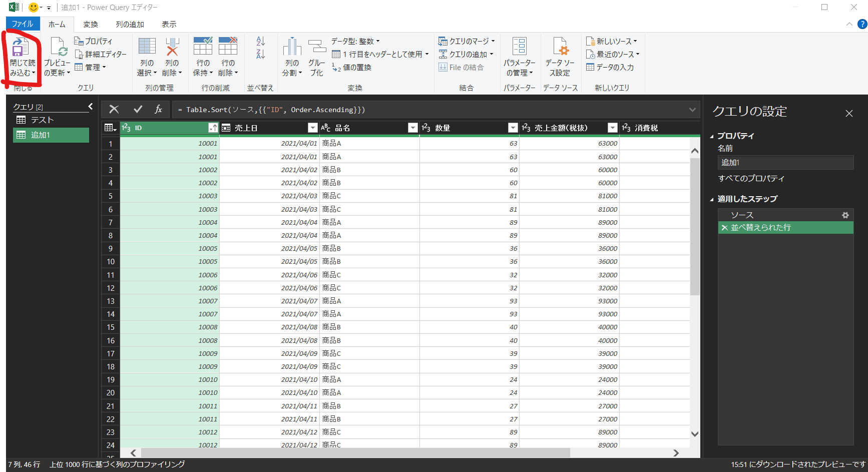
Task: Click the 列の削除 icon
Action: pyautogui.click(x=172, y=47)
